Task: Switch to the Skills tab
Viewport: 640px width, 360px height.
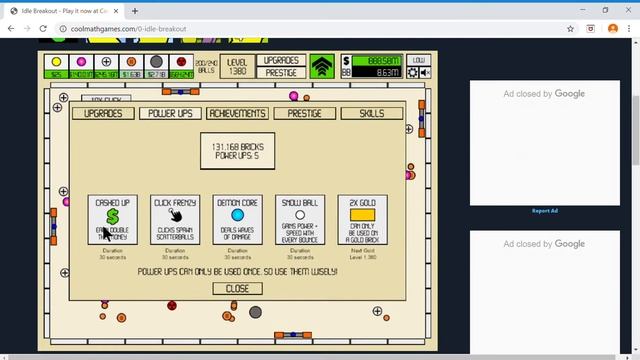Action: [372, 113]
